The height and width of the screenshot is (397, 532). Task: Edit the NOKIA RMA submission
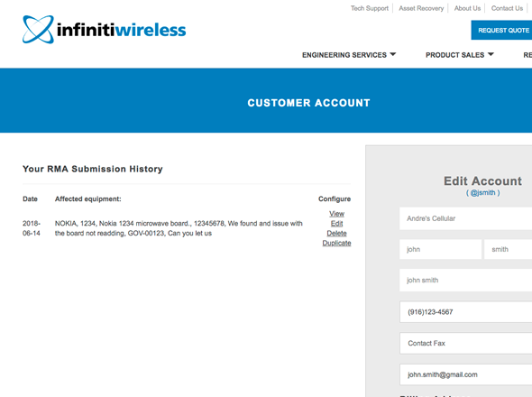[x=336, y=224]
